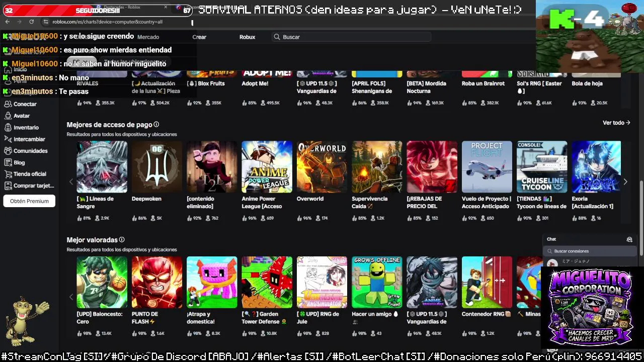The height and width of the screenshot is (362, 644).
Task: Click the search magnifier icon
Action: coord(277,37)
